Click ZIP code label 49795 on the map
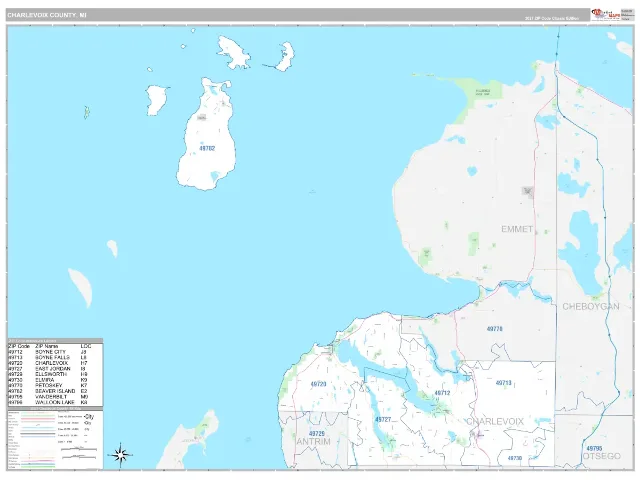This screenshot has width=640, height=480. 594,449
